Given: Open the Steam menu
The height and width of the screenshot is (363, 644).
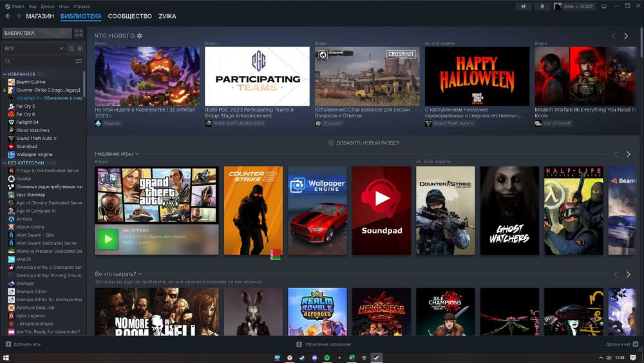Looking at the screenshot, I should coord(14,6).
